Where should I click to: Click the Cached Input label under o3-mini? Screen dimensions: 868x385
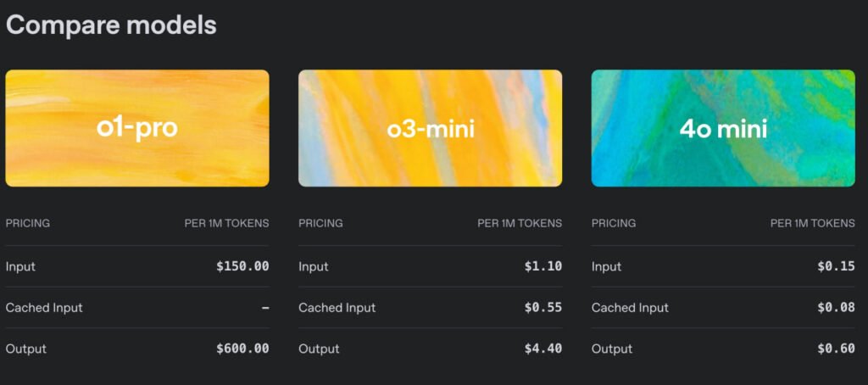click(337, 308)
